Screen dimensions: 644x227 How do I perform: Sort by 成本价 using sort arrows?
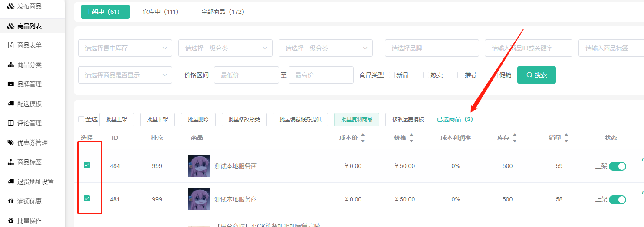tap(363, 138)
